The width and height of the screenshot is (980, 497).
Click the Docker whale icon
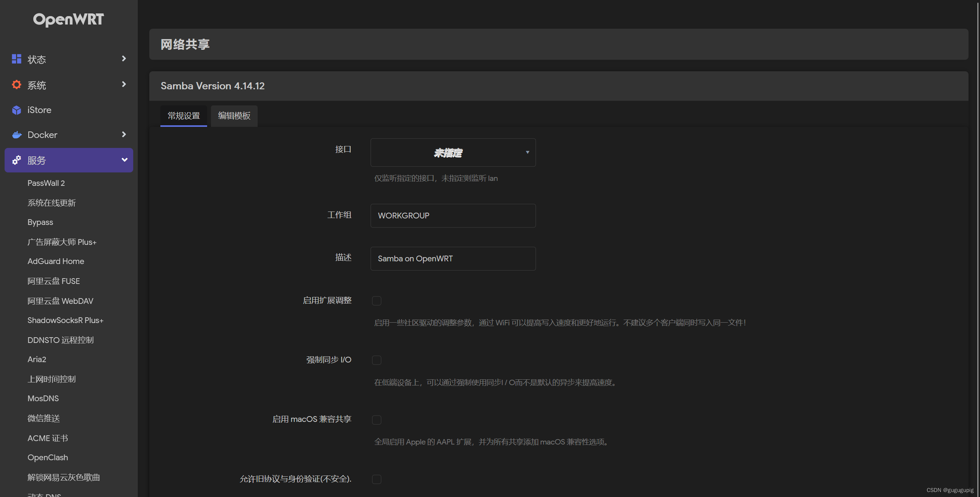16,135
